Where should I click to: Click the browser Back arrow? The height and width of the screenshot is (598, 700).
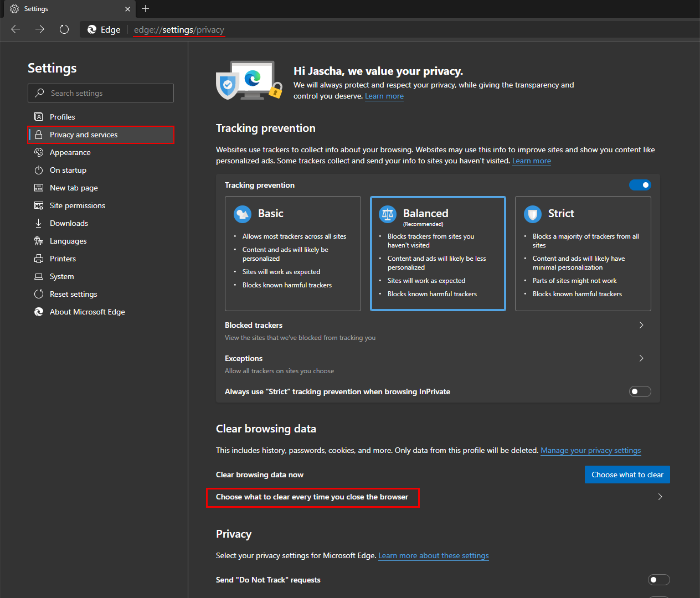(x=16, y=29)
